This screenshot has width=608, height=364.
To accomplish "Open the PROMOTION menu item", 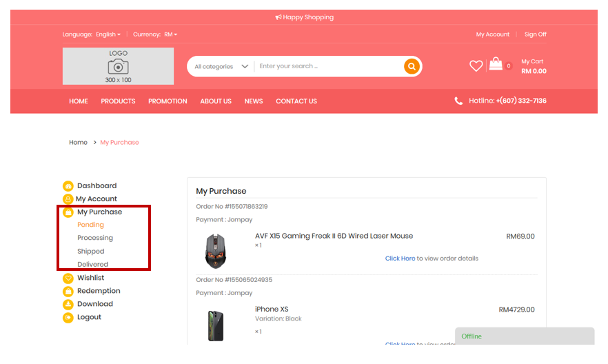I will 168,101.
